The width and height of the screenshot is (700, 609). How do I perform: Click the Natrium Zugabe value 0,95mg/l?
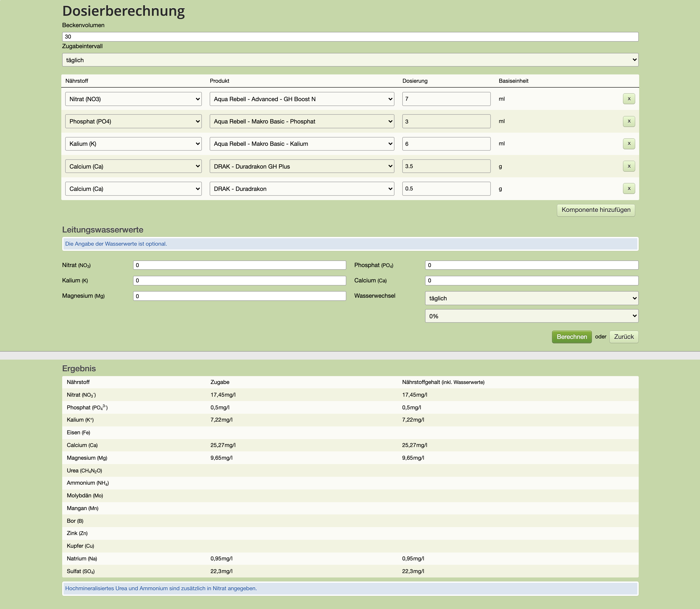[x=221, y=558]
